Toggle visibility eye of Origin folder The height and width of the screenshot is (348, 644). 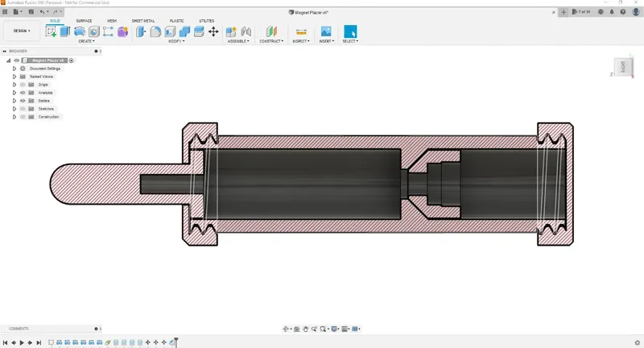click(23, 85)
